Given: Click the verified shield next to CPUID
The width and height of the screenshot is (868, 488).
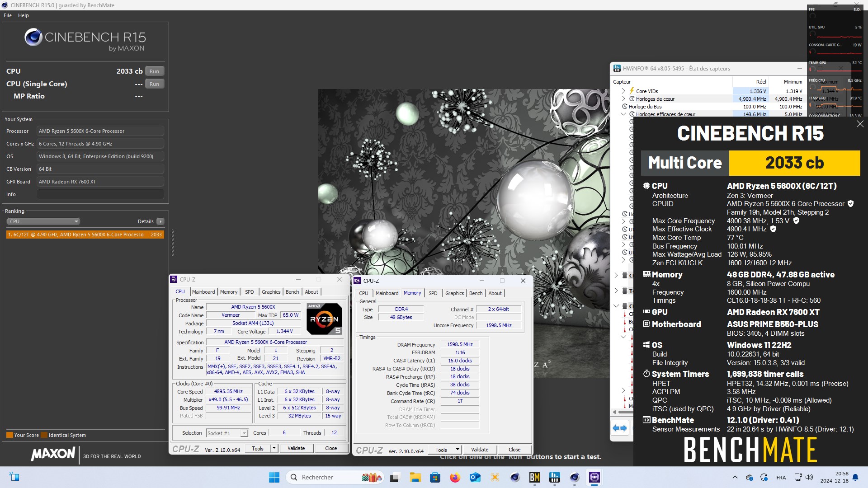Looking at the screenshot, I should 850,204.
